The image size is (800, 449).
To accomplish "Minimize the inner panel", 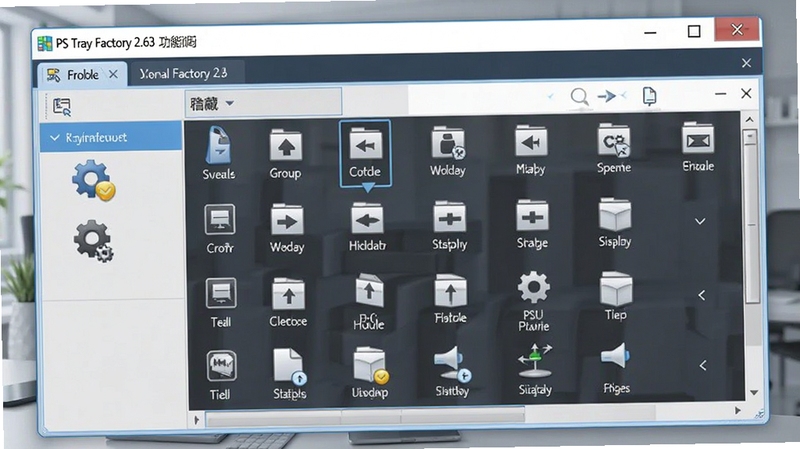I will (720, 94).
